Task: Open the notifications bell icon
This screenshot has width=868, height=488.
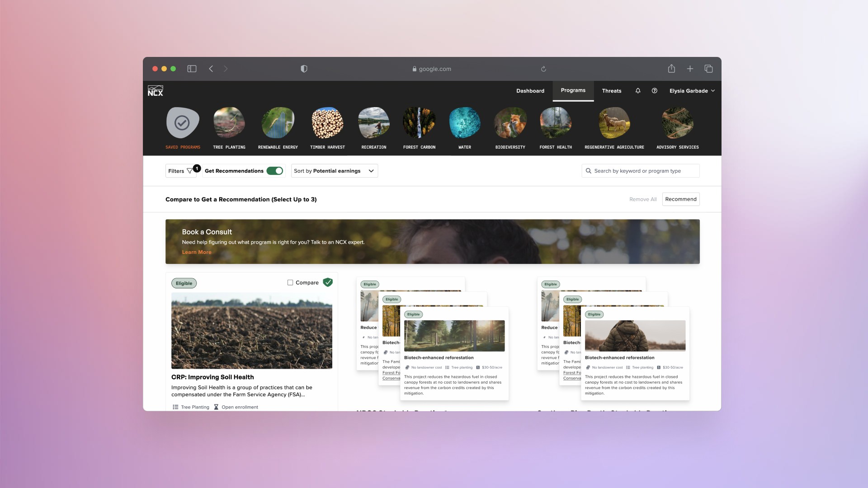Action: (x=638, y=91)
